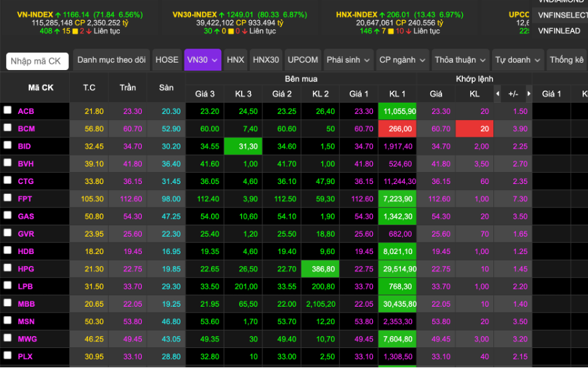Select VNFINSELECT from the index list

click(563, 15)
